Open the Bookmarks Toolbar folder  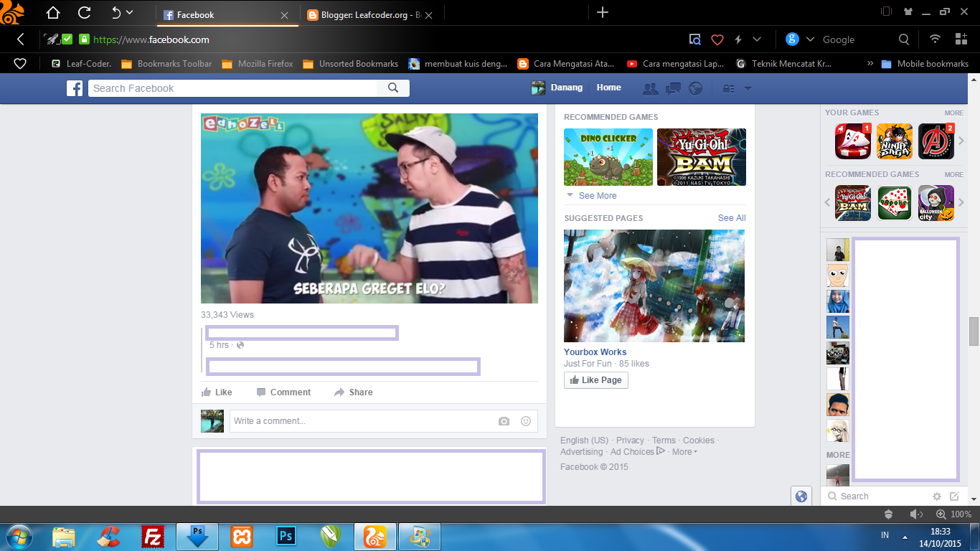(x=166, y=64)
